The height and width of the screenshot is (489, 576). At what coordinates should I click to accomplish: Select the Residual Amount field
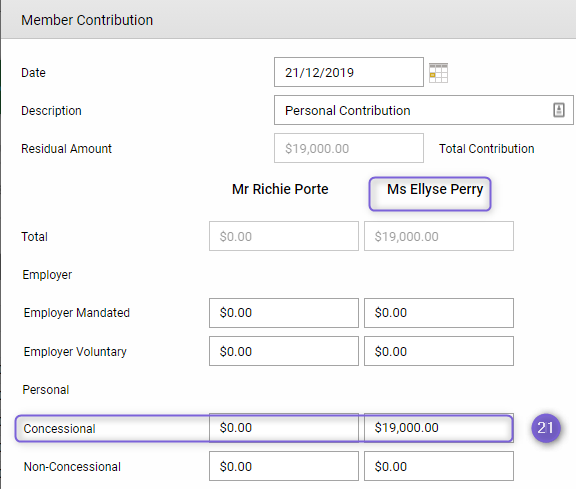[x=349, y=148]
